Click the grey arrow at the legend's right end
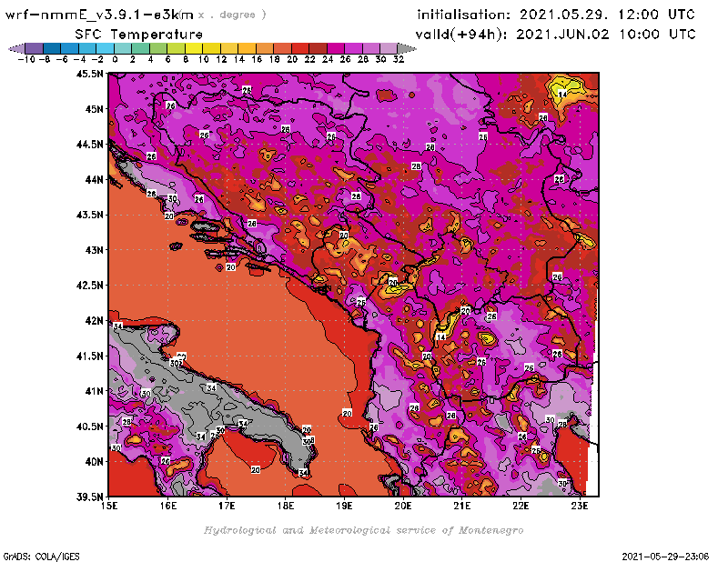728x562 pixels. click(407, 48)
